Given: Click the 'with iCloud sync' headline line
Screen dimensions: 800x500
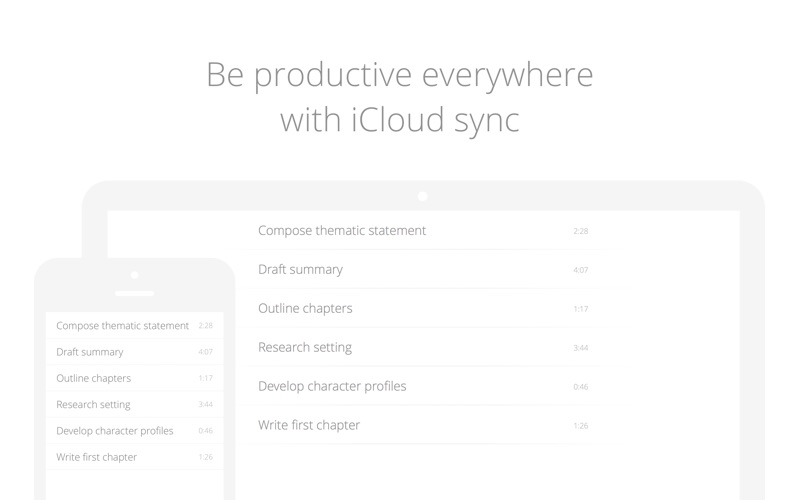Looking at the screenshot, I should tap(399, 120).
